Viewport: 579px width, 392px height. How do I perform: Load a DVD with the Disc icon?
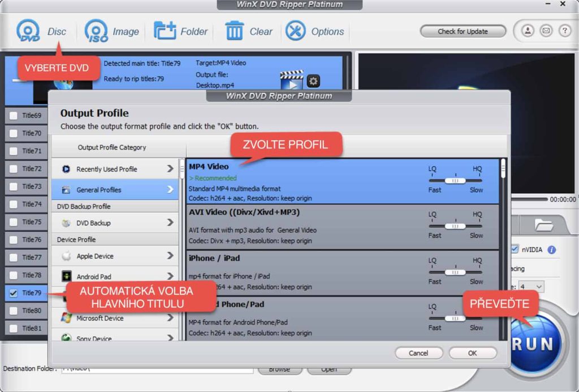(28, 31)
